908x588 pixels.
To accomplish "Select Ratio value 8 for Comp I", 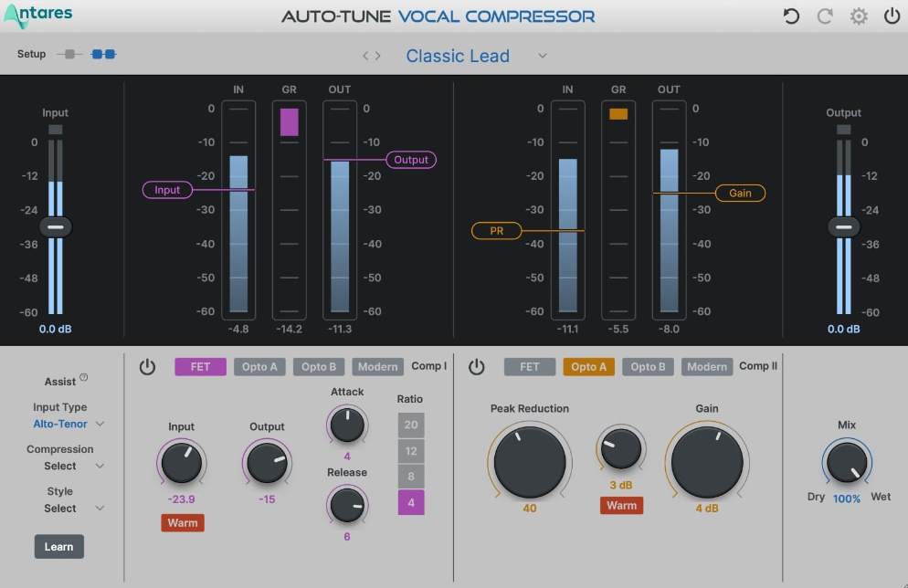I will 411,476.
